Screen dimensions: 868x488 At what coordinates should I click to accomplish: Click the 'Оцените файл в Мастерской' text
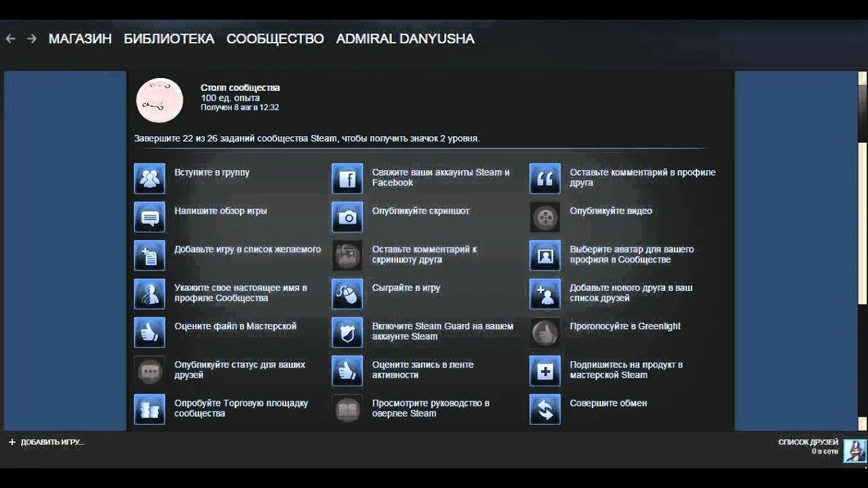coord(235,326)
